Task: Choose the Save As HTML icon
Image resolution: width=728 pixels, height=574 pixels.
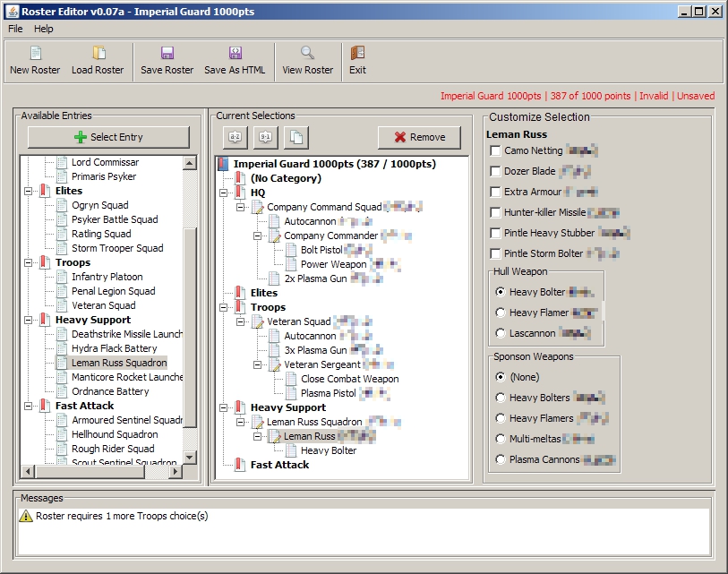Action: 236,53
